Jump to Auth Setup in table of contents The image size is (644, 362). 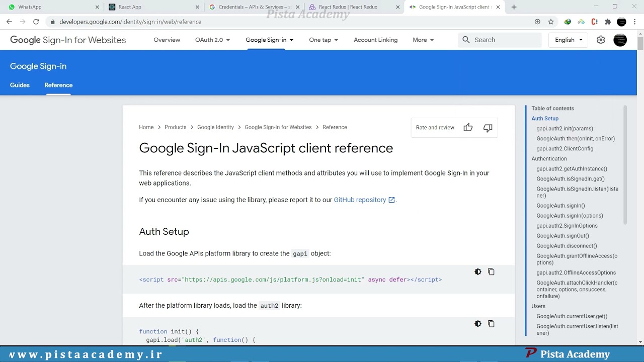point(545,119)
